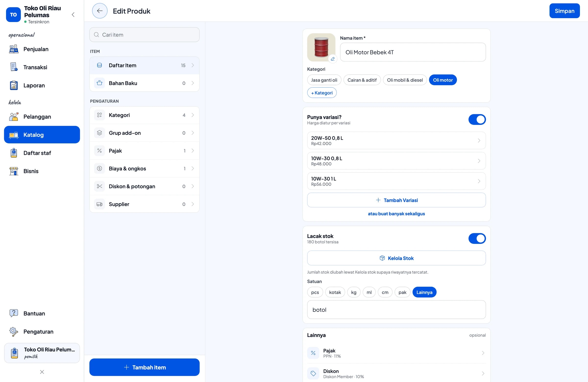Screen dimensions: 588x382
Task: Click the back arrow beside Edit Produk
Action: click(x=99, y=11)
